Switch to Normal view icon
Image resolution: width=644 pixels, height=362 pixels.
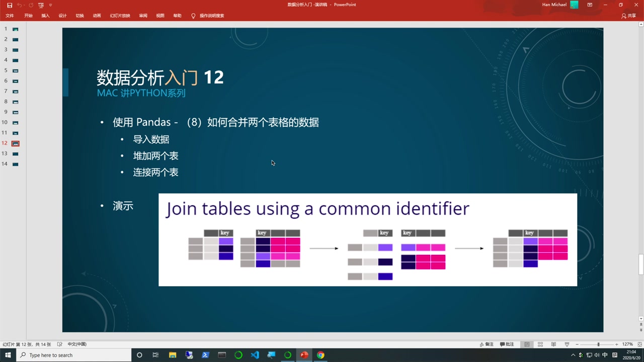click(527, 344)
